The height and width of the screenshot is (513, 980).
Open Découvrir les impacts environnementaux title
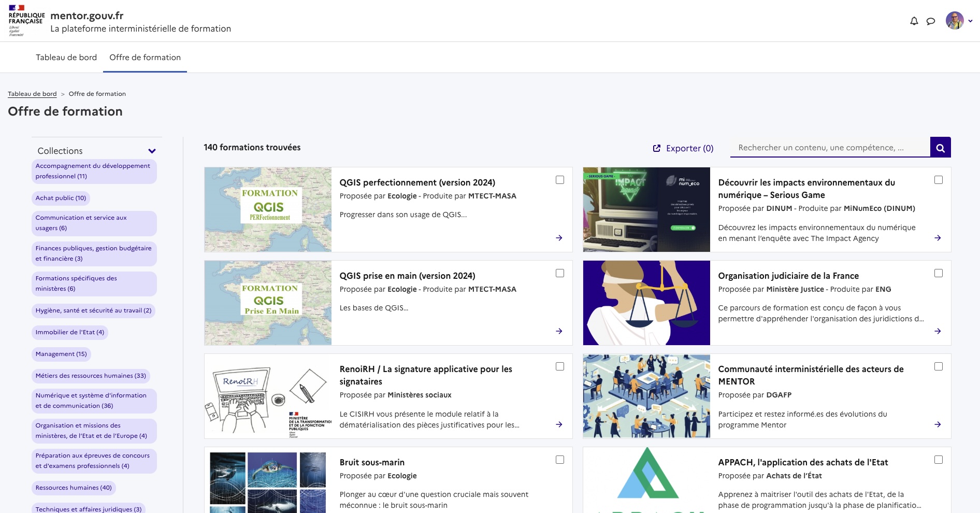pos(806,189)
